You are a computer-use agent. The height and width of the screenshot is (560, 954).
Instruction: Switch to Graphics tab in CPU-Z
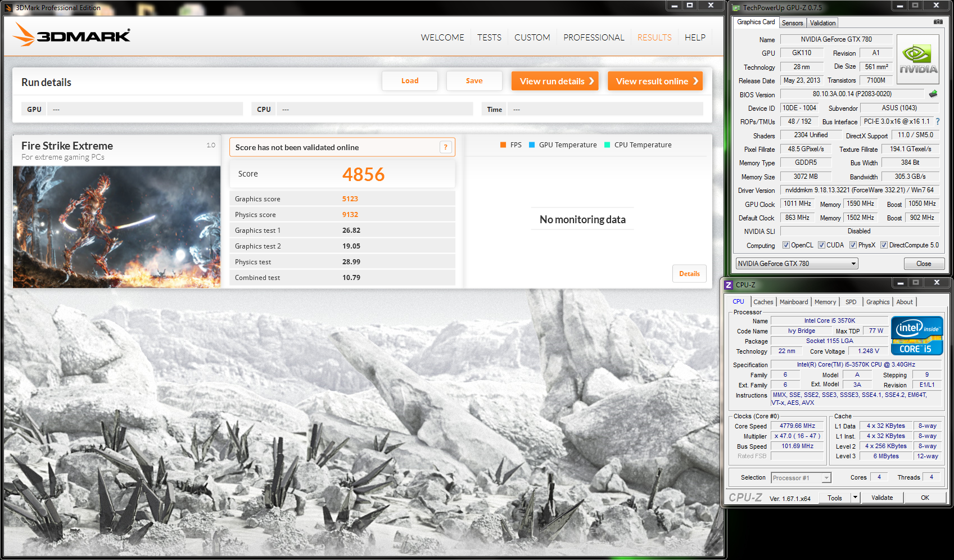pyautogui.click(x=878, y=302)
